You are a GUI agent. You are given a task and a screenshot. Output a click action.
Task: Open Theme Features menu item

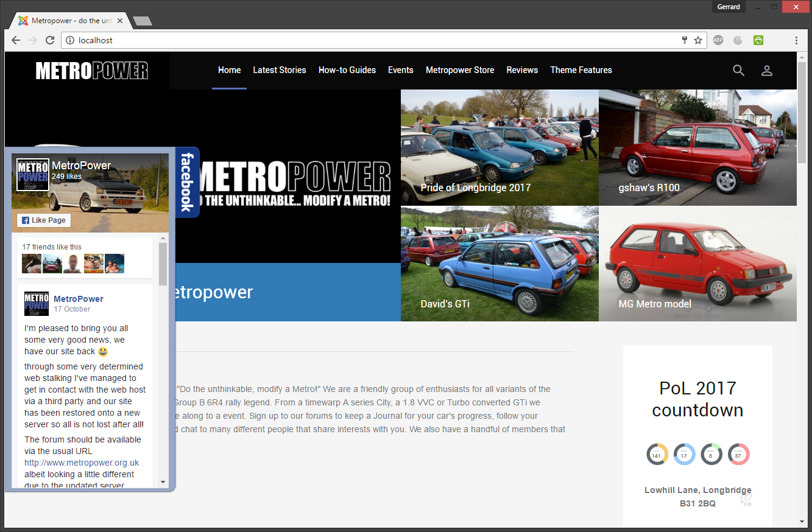coord(581,70)
